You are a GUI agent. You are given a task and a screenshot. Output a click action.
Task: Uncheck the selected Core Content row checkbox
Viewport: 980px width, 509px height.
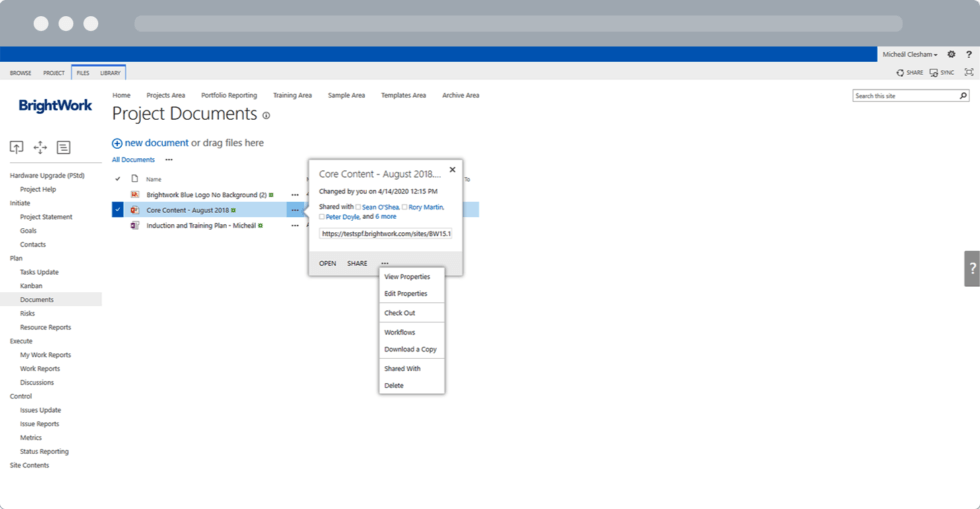tap(118, 210)
